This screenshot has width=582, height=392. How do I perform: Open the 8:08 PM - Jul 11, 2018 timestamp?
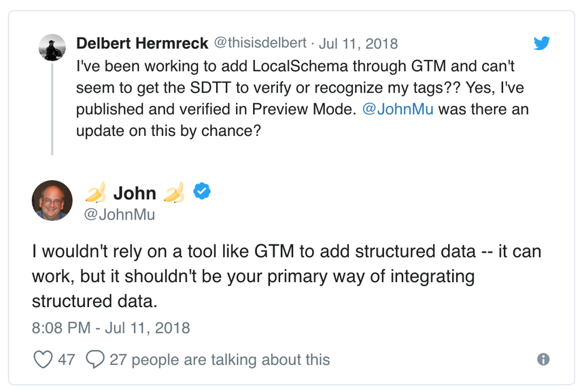[111, 328]
